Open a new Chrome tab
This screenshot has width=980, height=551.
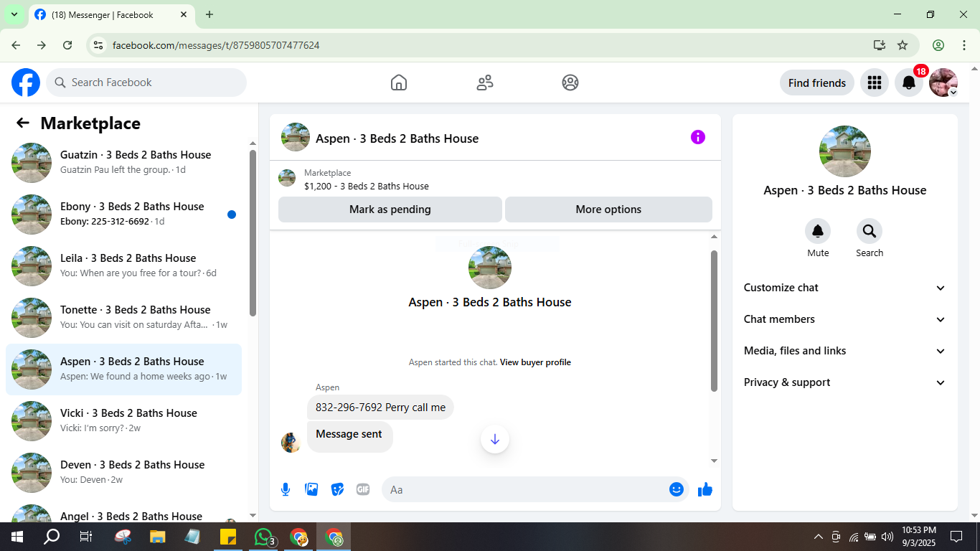(x=209, y=14)
